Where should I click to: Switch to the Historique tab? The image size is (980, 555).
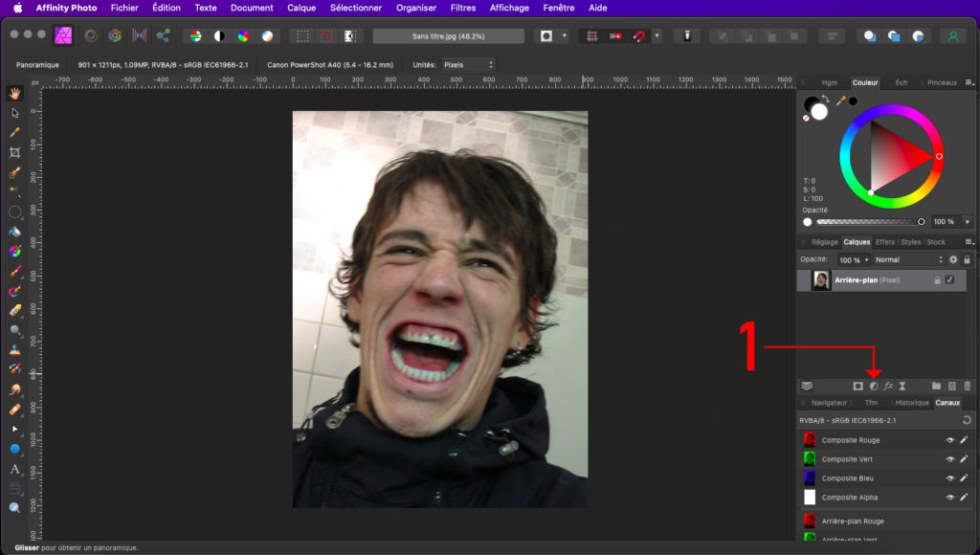pos(912,403)
